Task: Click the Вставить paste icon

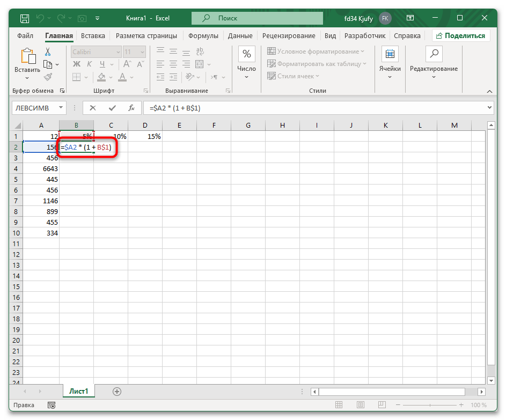Action: pos(28,56)
